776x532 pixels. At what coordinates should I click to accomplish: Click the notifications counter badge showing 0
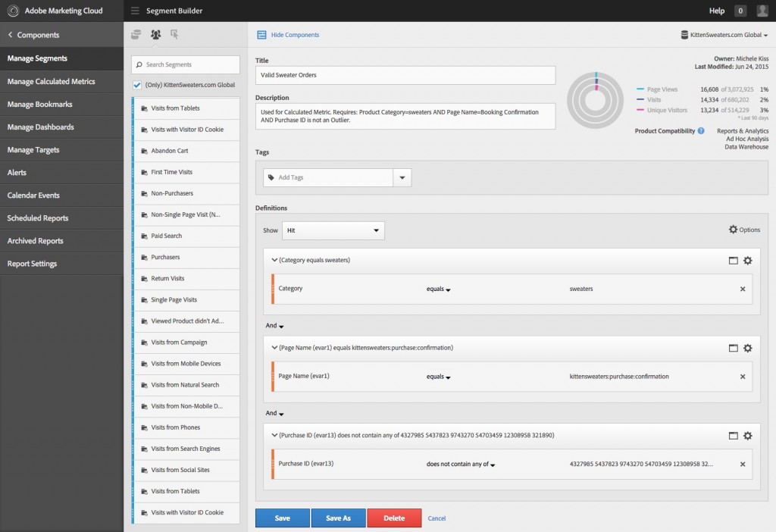(740, 11)
